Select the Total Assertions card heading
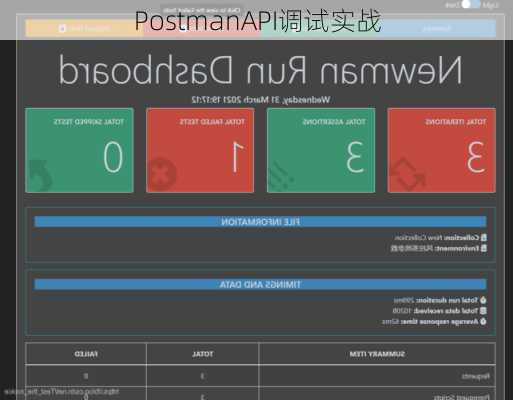The width and height of the screenshot is (513, 400). coord(334,122)
